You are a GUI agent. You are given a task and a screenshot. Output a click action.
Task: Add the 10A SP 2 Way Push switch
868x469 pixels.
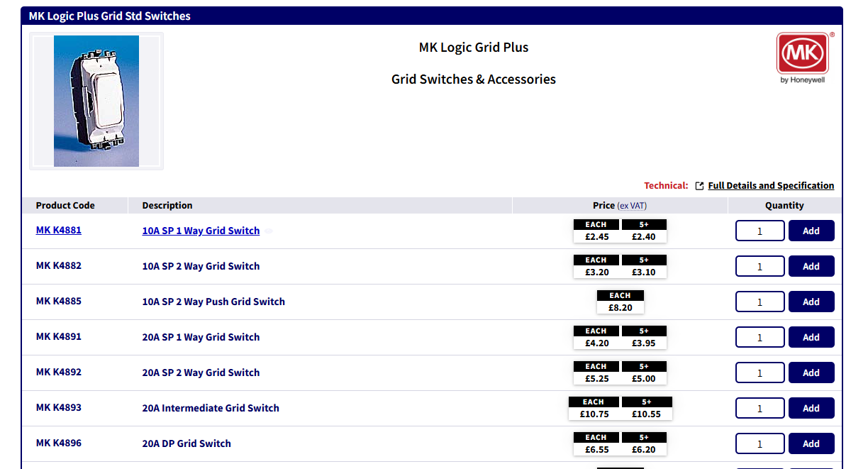tap(811, 302)
